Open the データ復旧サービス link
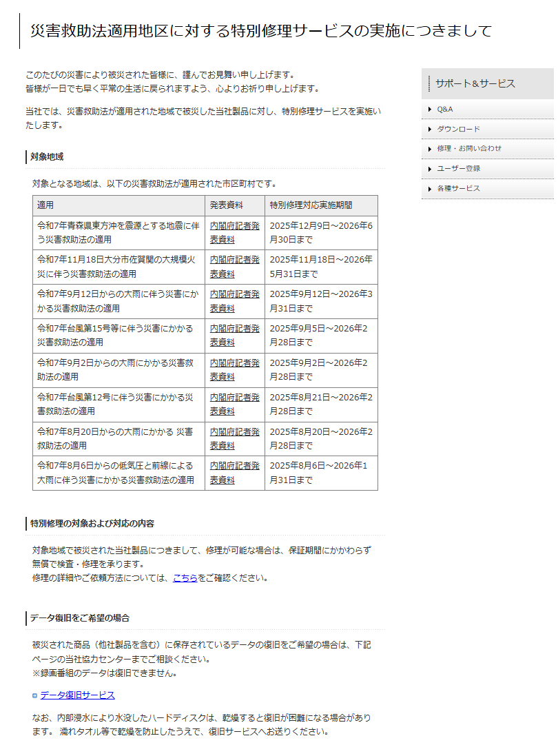558x756 pixels. tap(78, 695)
